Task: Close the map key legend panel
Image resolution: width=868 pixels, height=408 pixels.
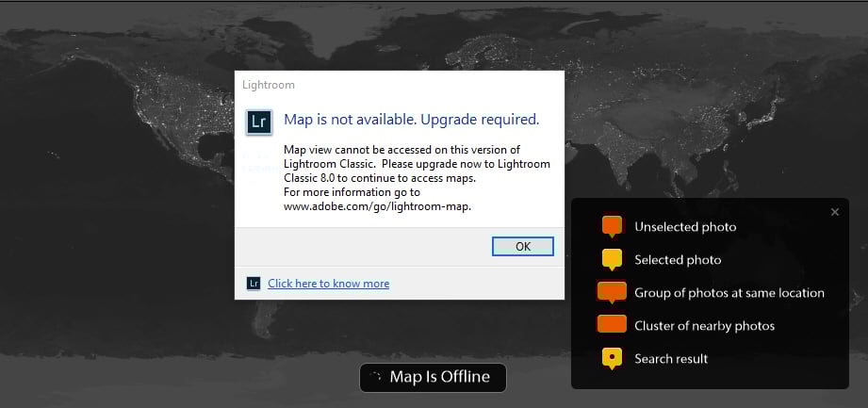Action: click(835, 212)
